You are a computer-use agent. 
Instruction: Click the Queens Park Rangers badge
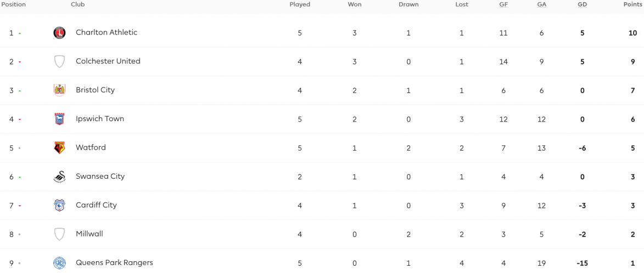(59, 263)
